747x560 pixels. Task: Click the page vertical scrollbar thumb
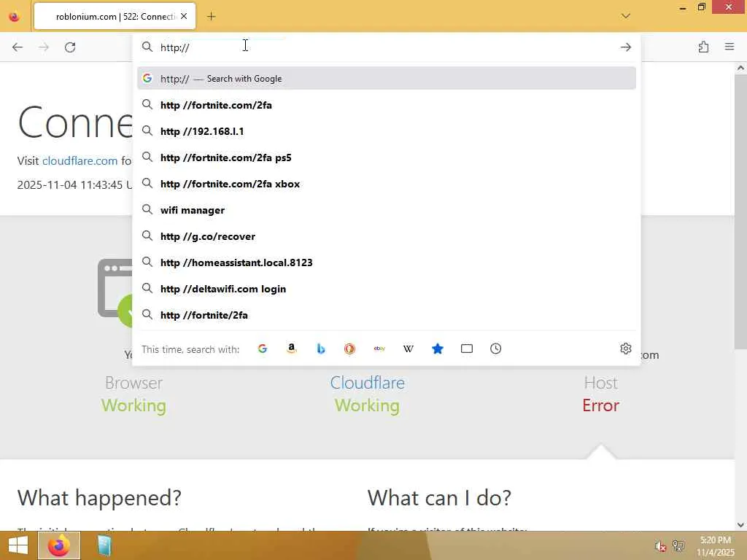[x=740, y=211]
